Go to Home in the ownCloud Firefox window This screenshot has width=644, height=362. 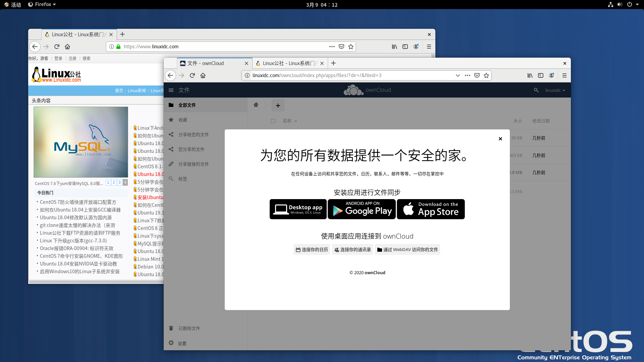[x=203, y=75]
